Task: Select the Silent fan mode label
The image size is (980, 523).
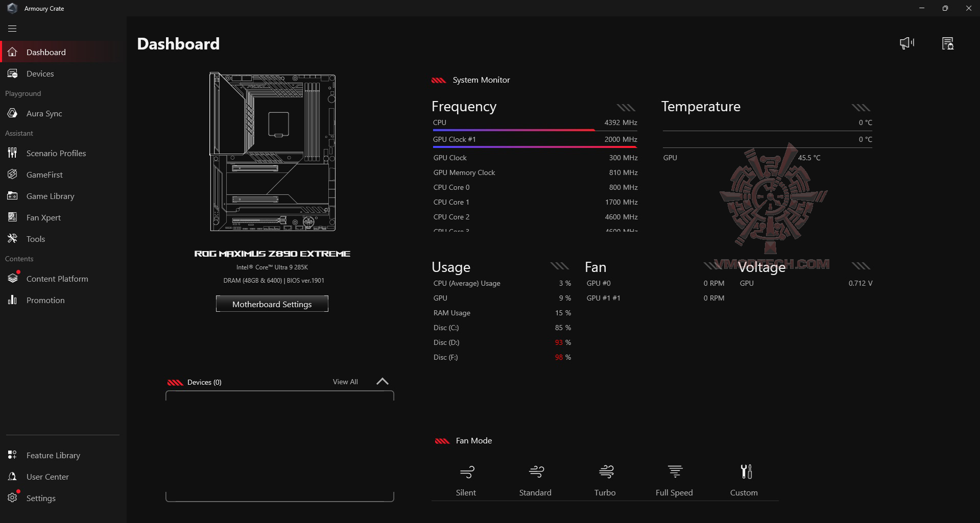Action: 466,492
